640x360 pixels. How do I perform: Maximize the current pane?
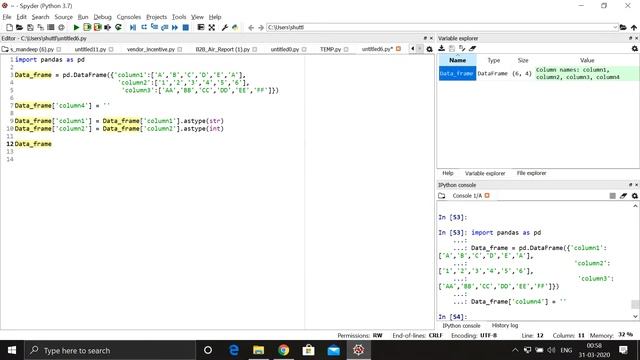201,27
